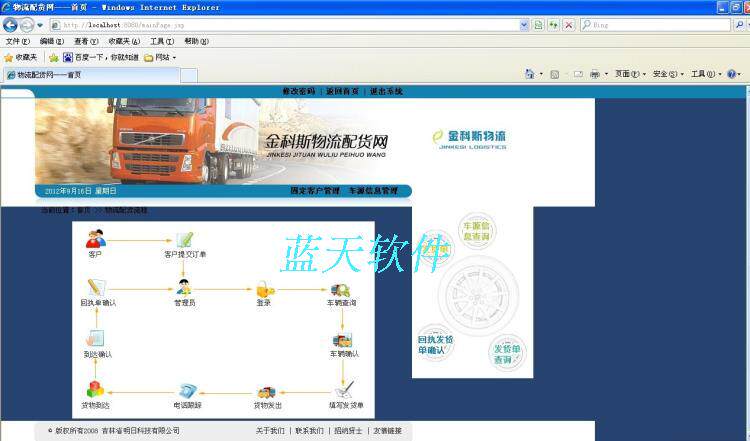Expand the address bar history dropdown
The image size is (750, 441).
pyautogui.click(x=524, y=25)
